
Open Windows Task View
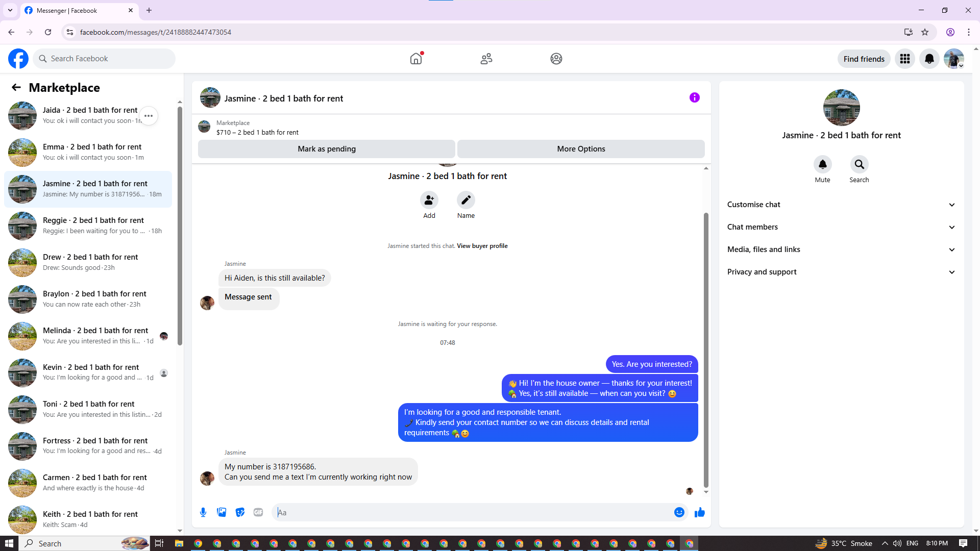click(x=159, y=543)
